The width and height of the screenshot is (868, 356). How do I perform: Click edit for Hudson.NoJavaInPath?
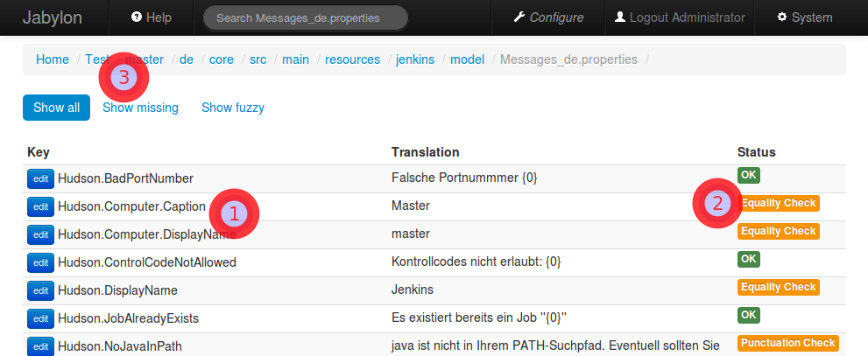point(40,346)
